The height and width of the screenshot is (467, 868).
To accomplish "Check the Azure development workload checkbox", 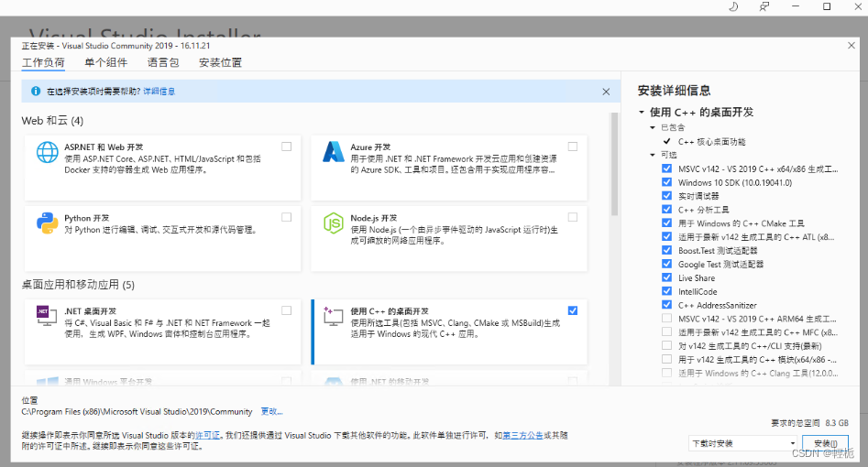I will [572, 147].
